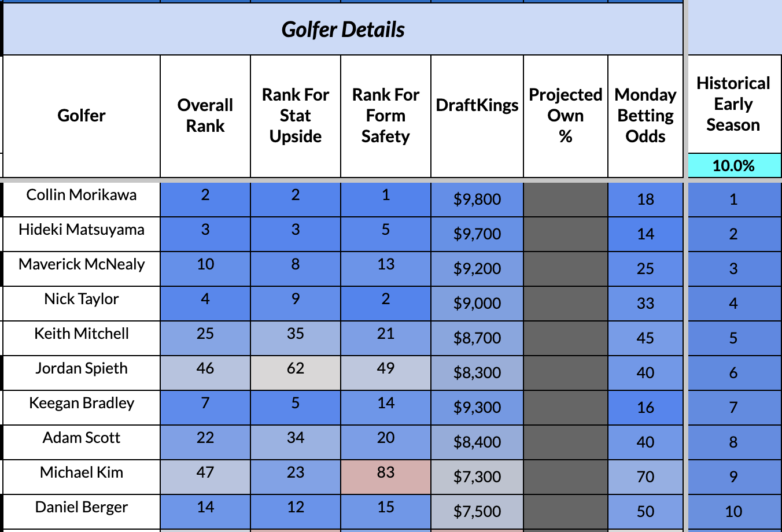Select the Monday Betting Odds header

point(645,116)
